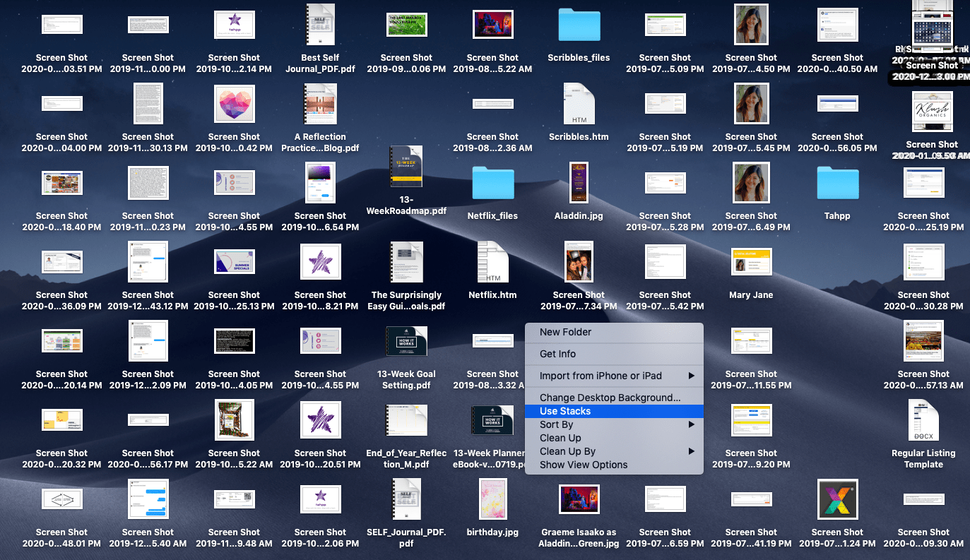Select the birthday.jpg image thumbnail

pos(492,499)
